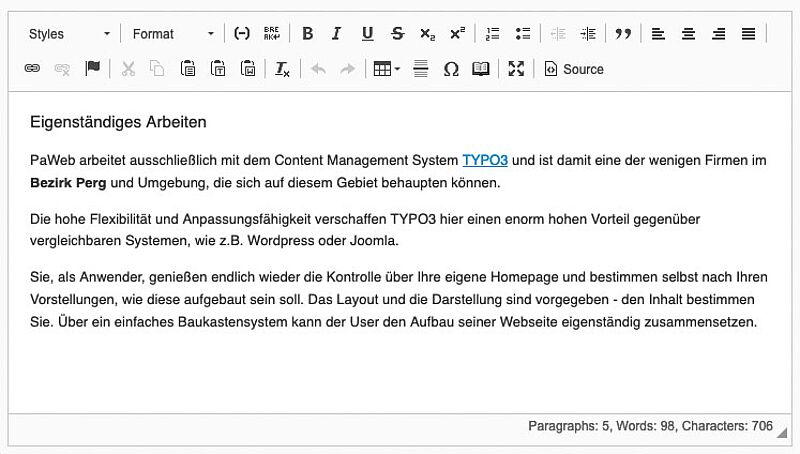Center align the text
The width and height of the screenshot is (800, 454).
[688, 34]
